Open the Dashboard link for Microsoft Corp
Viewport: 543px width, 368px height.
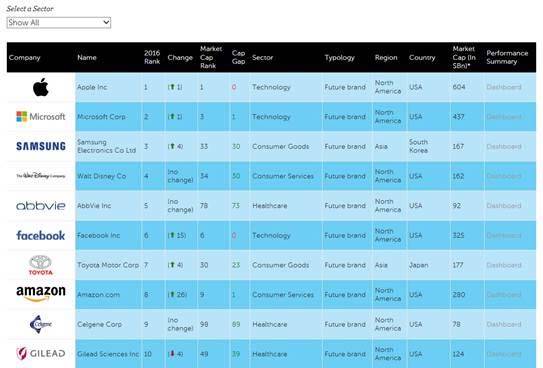(x=504, y=117)
